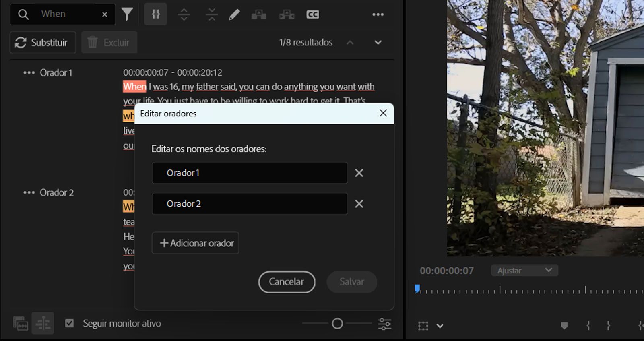Click the search magnifier icon
The image size is (644, 341).
(23, 14)
